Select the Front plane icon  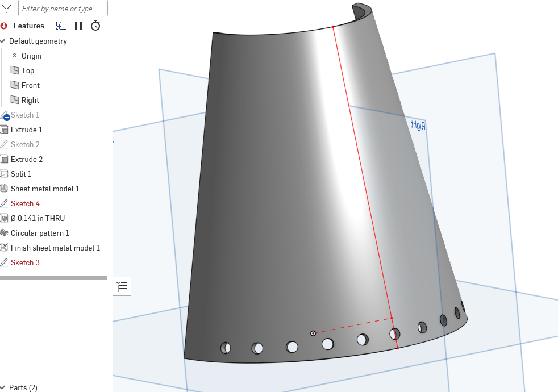click(15, 85)
